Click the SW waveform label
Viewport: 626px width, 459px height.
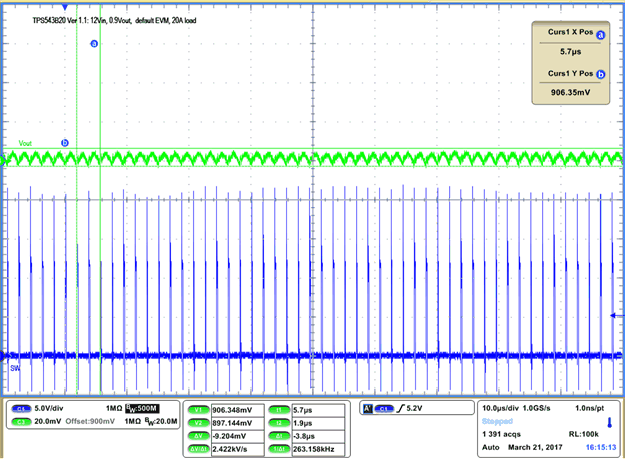15,368
